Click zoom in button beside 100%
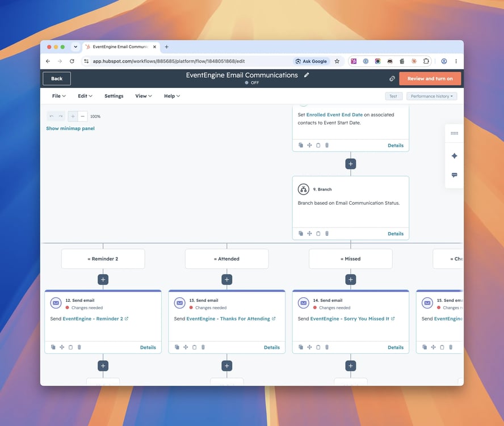Screen dimensions: 504x426 click(x=73, y=116)
